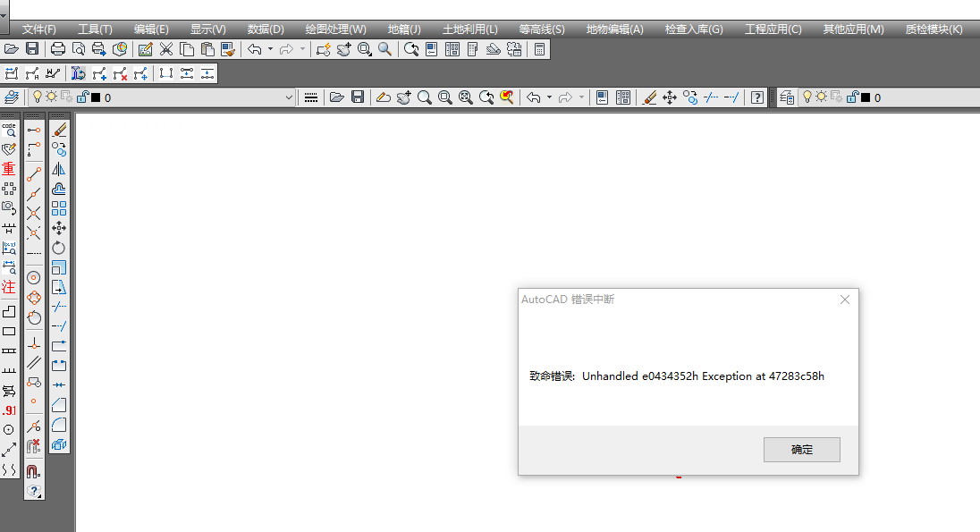Click the match properties brush icon
This screenshot has height=532, width=980.
coord(228,49)
